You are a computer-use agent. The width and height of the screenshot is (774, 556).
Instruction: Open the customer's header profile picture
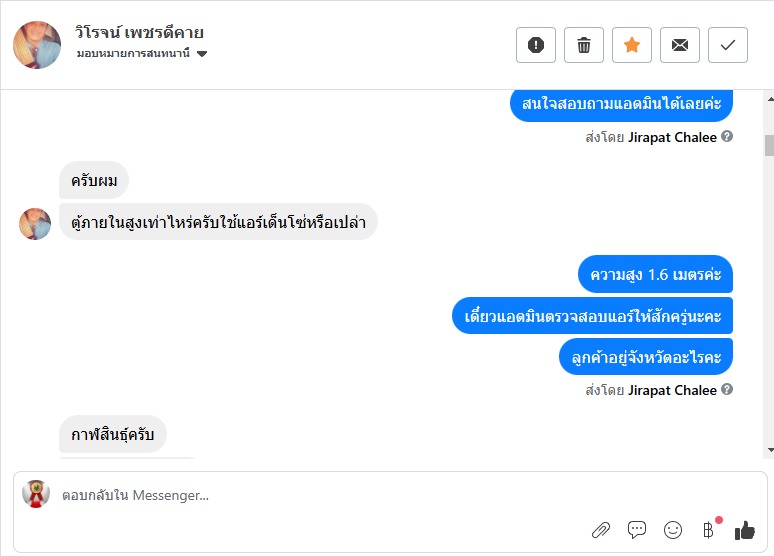37,45
